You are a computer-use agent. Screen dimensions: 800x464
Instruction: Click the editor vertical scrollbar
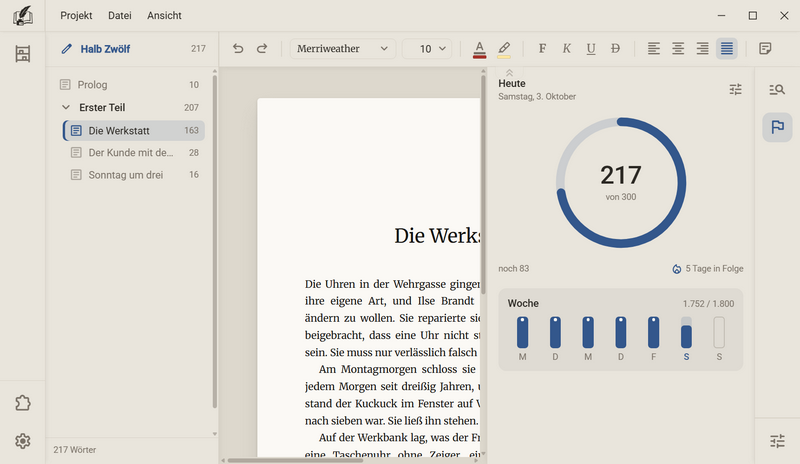tap(483, 184)
